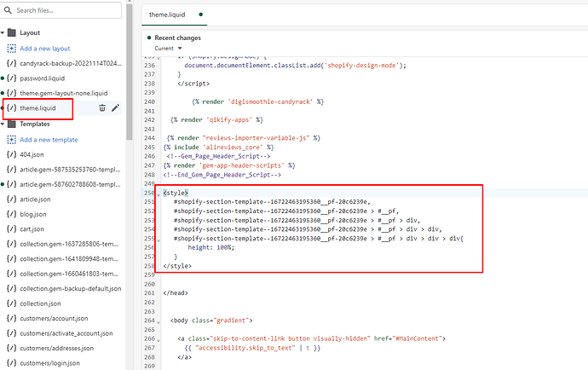Click the closing style tag line
588x370 pixels.
(177, 266)
